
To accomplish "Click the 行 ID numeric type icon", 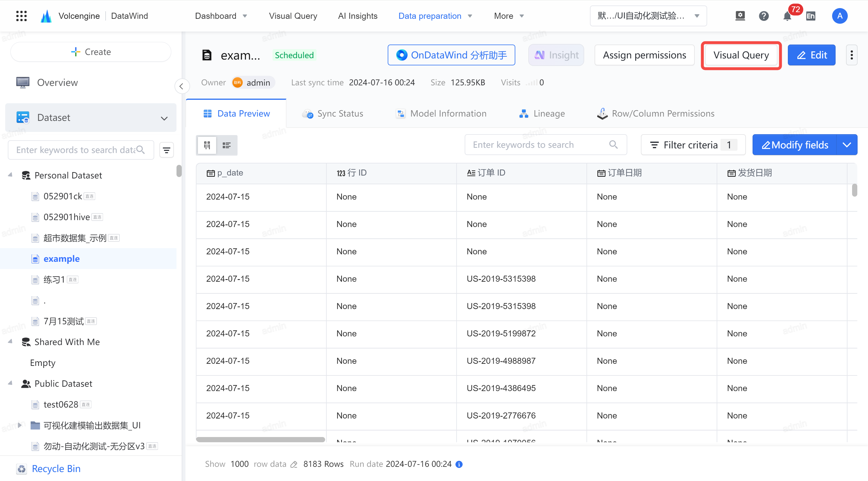I will click(x=341, y=173).
